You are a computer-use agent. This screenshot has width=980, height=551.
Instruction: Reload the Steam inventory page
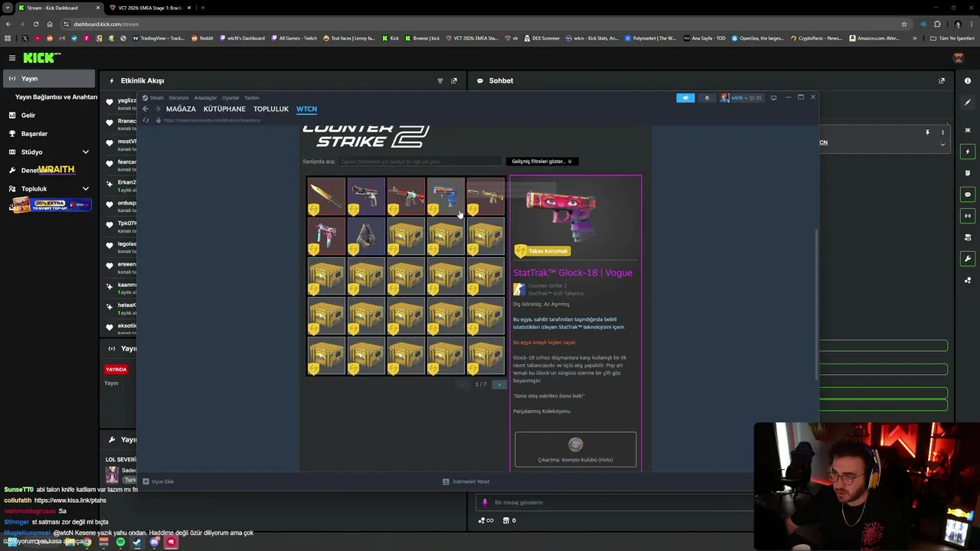146,120
